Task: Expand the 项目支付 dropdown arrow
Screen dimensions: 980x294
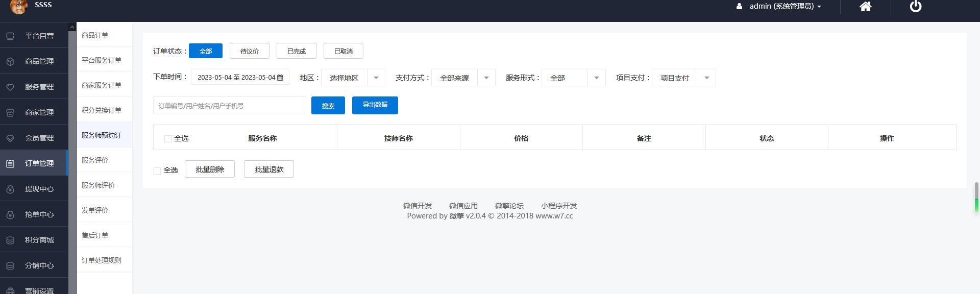Action: 707,78
